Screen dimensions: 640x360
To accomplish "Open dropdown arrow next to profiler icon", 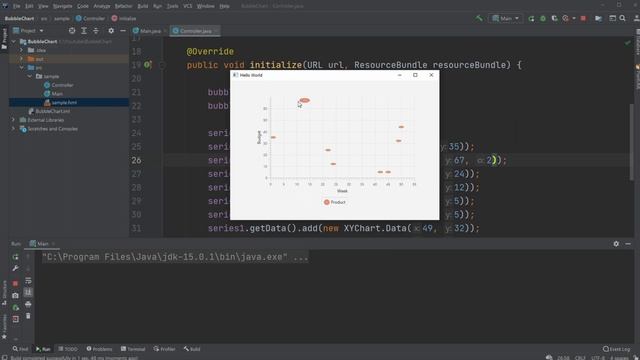I will click(574, 18).
